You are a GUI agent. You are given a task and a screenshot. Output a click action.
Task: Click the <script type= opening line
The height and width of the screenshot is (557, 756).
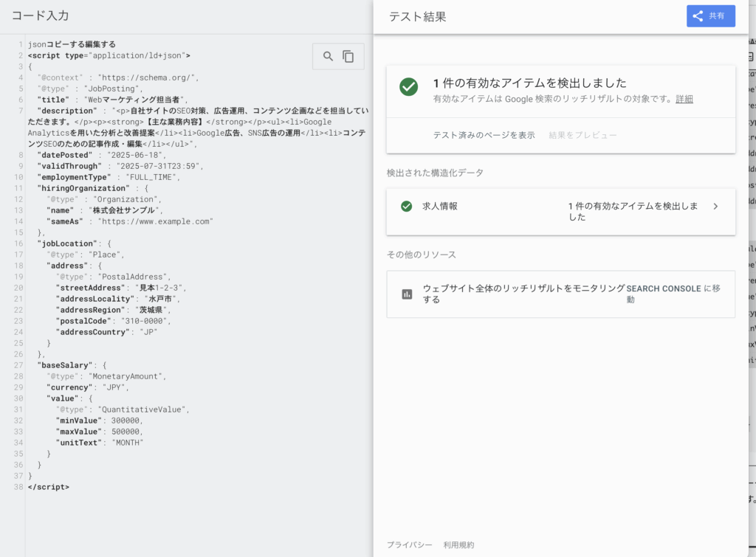pos(109,55)
